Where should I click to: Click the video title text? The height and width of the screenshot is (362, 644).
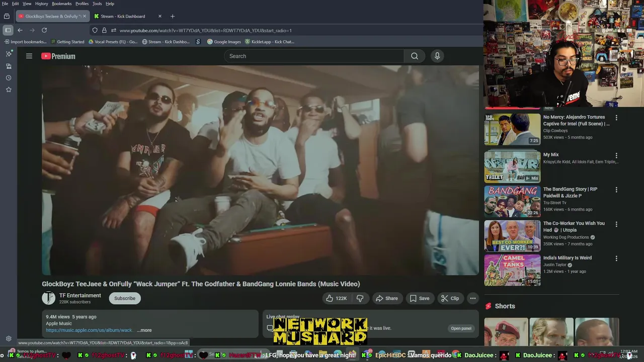pyautogui.click(x=201, y=284)
